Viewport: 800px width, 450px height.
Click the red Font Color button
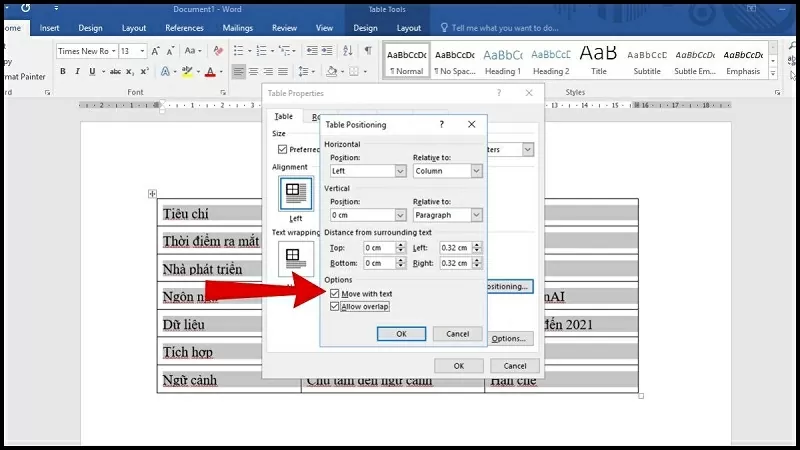[210, 72]
